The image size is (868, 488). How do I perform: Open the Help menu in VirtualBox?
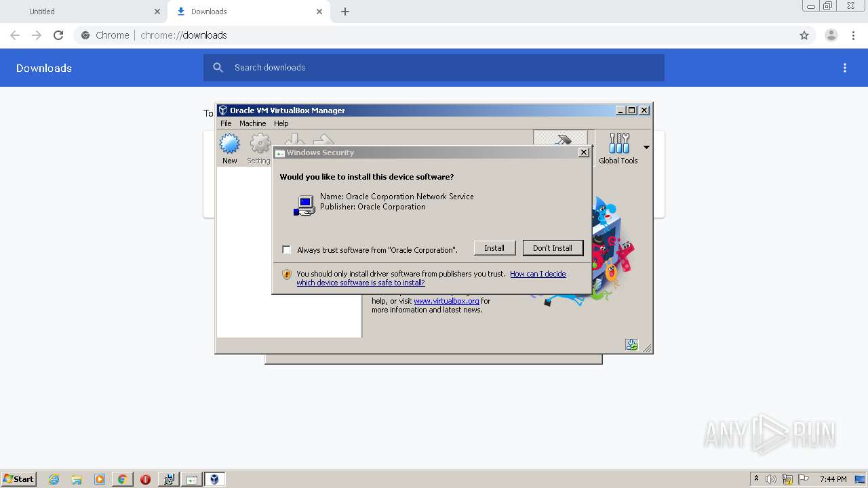[x=281, y=123]
